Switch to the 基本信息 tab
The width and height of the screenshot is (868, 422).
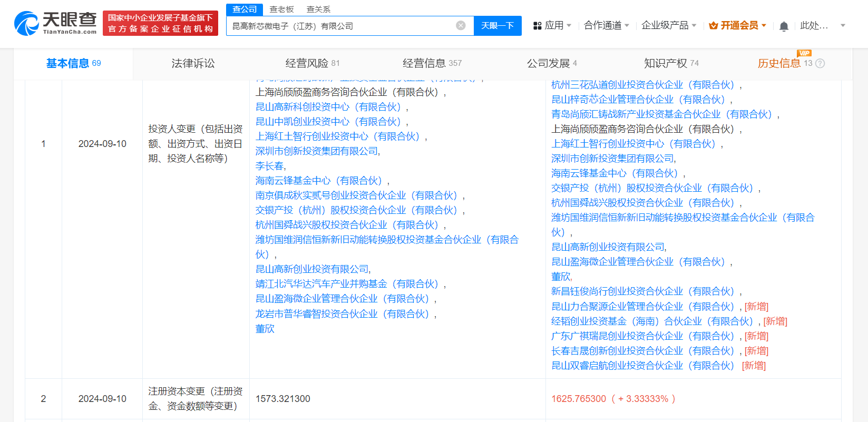(x=73, y=64)
